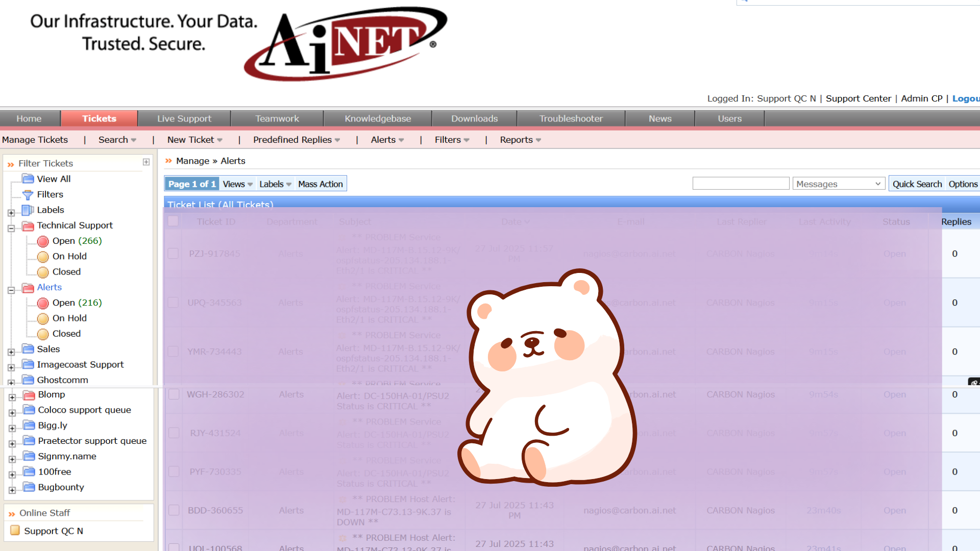Select Technical Support Closed status icon
980x551 pixels.
click(x=43, y=272)
